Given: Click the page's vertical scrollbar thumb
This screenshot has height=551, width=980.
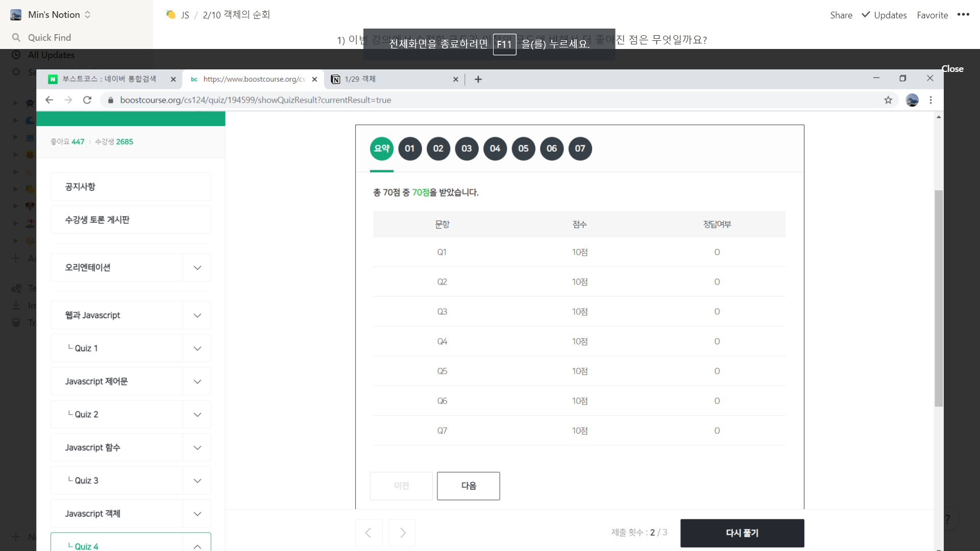Looking at the screenshot, I should [x=938, y=298].
